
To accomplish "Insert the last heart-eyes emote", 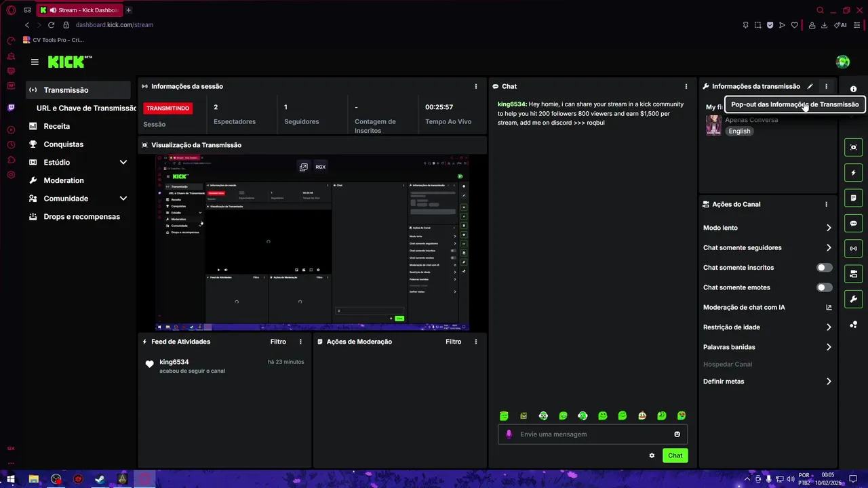I will (682, 415).
